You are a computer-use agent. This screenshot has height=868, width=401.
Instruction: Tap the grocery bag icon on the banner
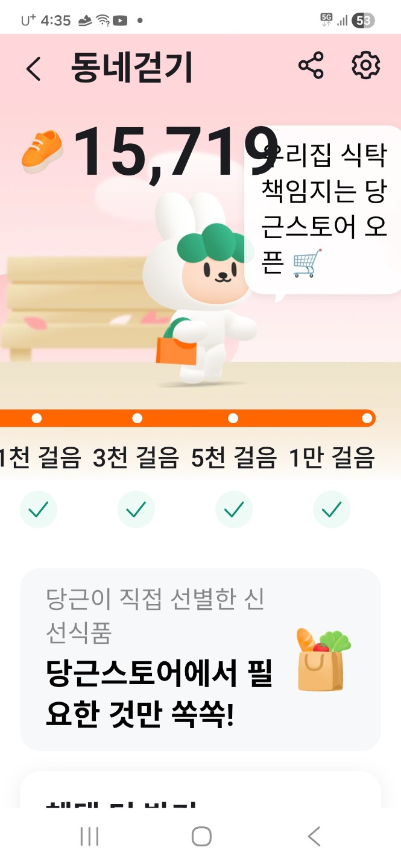[324, 659]
